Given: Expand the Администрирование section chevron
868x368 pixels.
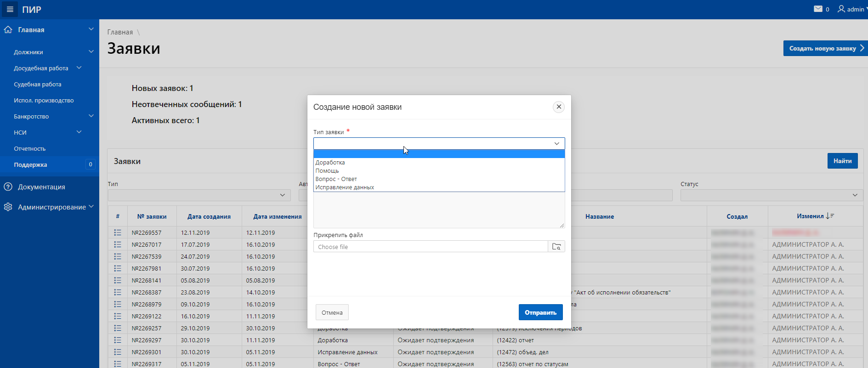Looking at the screenshot, I should (x=91, y=207).
